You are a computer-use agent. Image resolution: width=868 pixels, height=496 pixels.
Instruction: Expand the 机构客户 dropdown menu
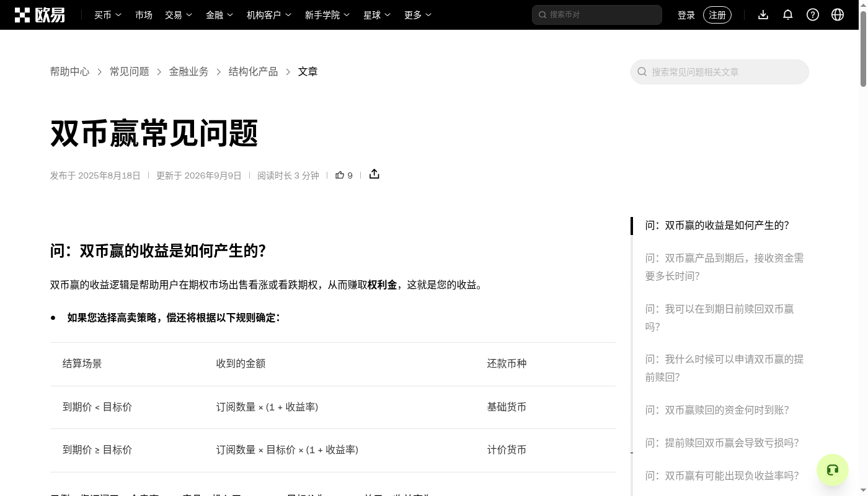pos(269,15)
